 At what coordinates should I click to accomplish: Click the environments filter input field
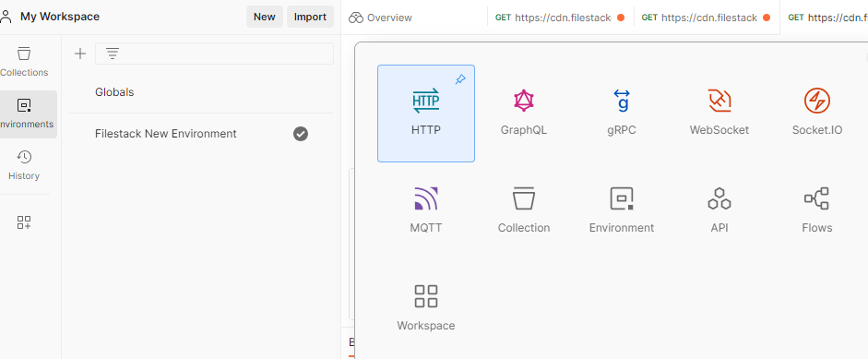click(x=214, y=54)
